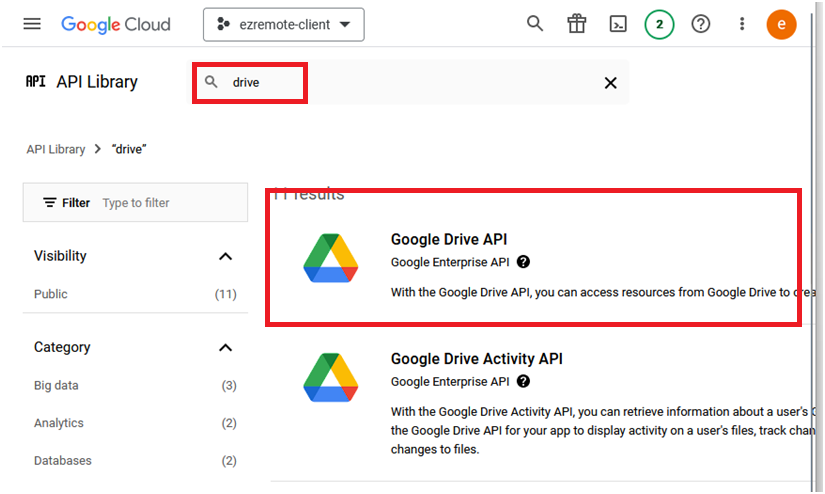Open the orange account avatar
Screen dimensions: 825x494
(x=781, y=24)
